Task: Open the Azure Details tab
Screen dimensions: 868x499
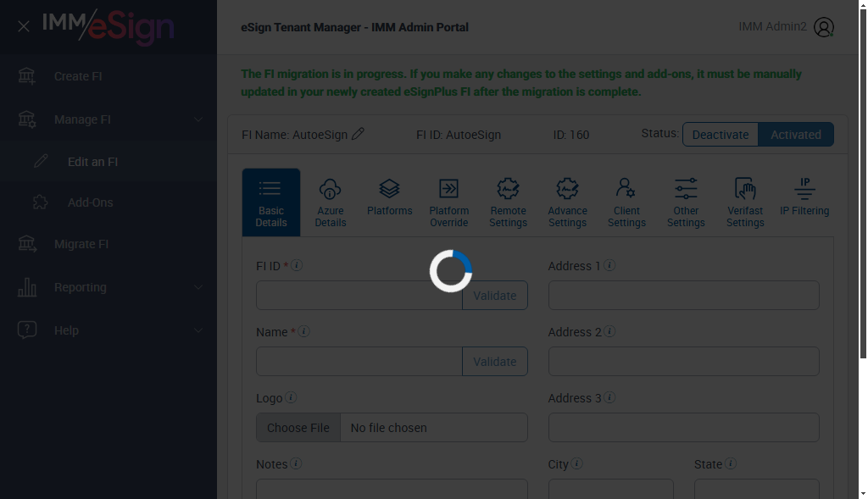Action: tap(331, 202)
